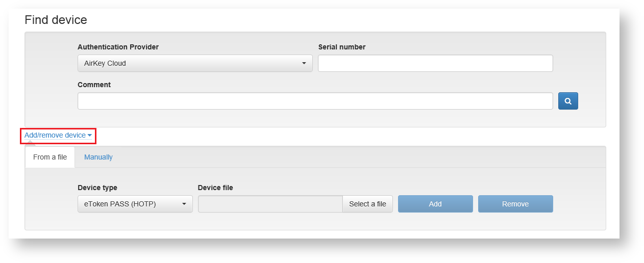The height and width of the screenshot is (263, 644).
Task: Click the Device type label
Action: (x=97, y=188)
